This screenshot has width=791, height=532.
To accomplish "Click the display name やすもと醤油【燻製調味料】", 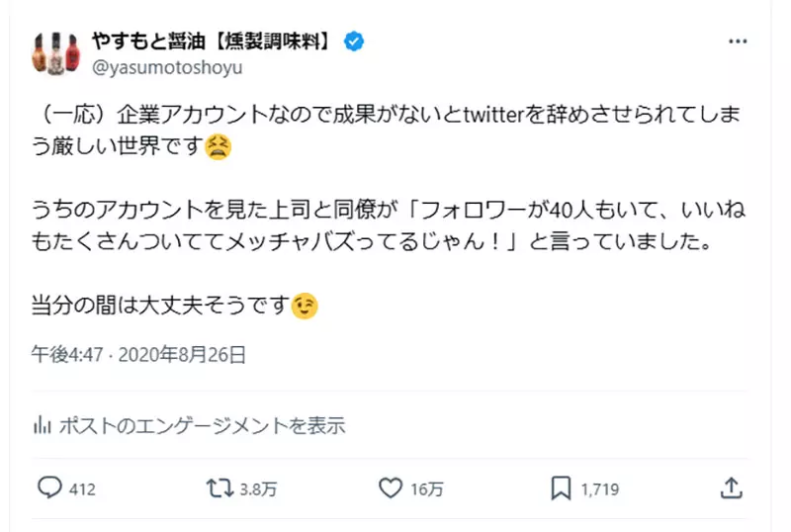I will [214, 42].
